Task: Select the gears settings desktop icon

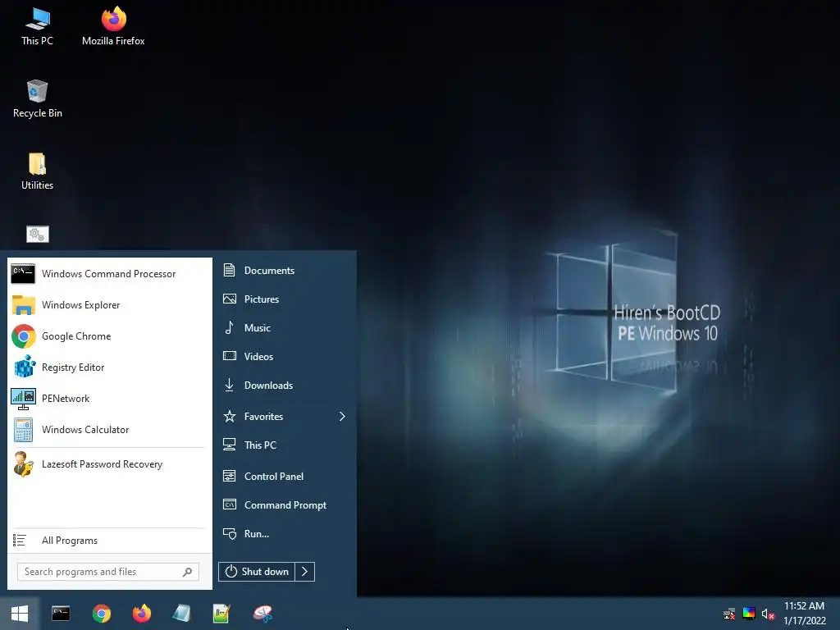Action: [x=38, y=234]
